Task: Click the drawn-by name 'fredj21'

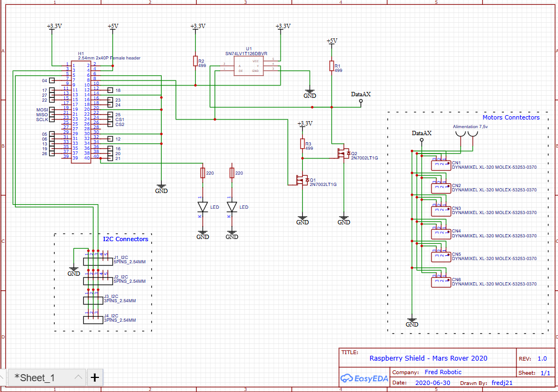Action: point(502,383)
